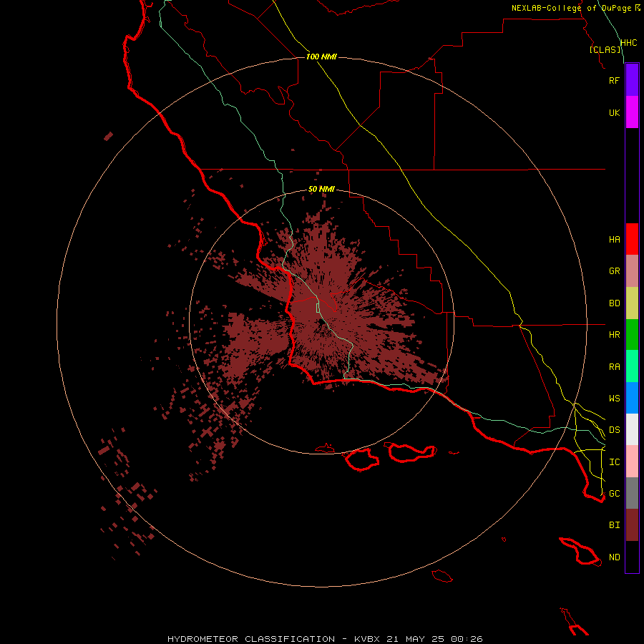Click the radar site center of the echoes

[321, 322]
